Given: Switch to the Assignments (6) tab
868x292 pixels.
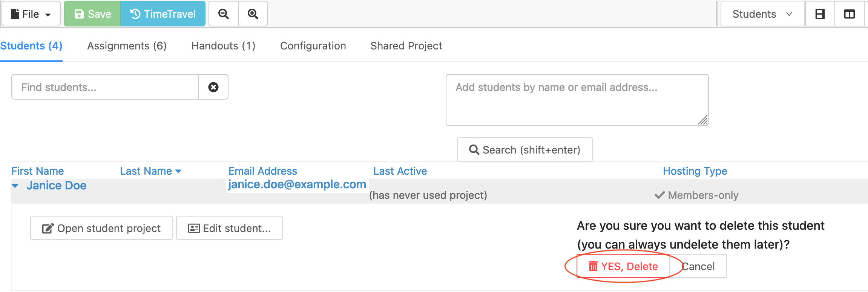Looking at the screenshot, I should tap(127, 46).
